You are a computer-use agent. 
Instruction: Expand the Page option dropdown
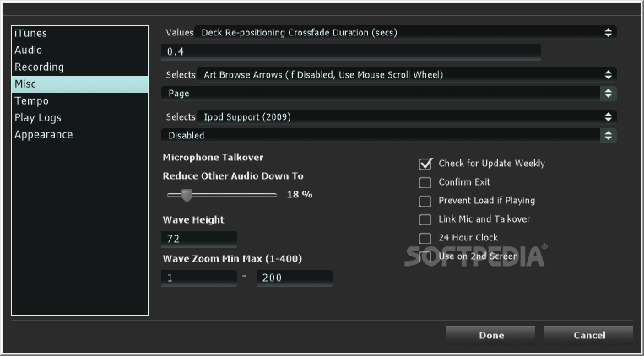(389, 93)
